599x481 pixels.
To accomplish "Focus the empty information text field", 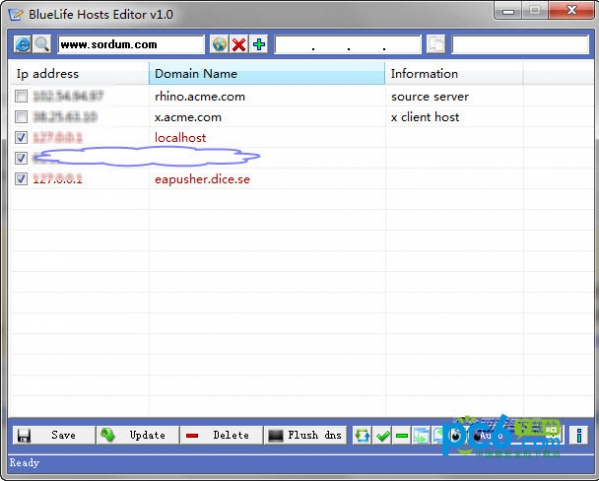I will point(520,44).
